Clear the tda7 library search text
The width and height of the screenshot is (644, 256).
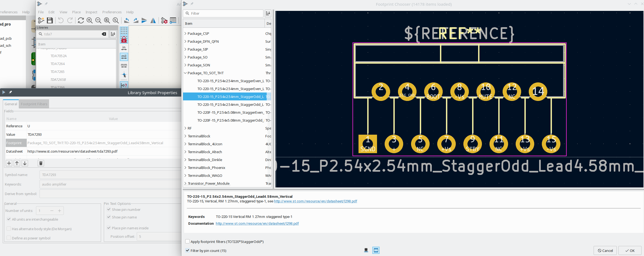(x=104, y=34)
